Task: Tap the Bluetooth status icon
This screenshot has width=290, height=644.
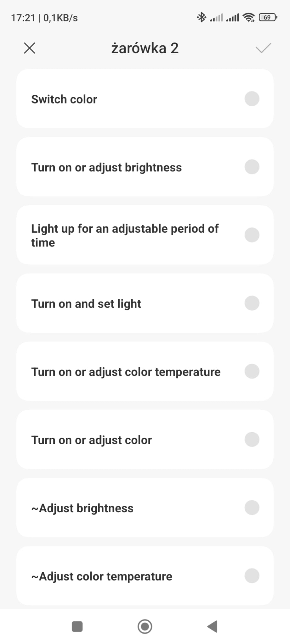Action: tap(201, 17)
